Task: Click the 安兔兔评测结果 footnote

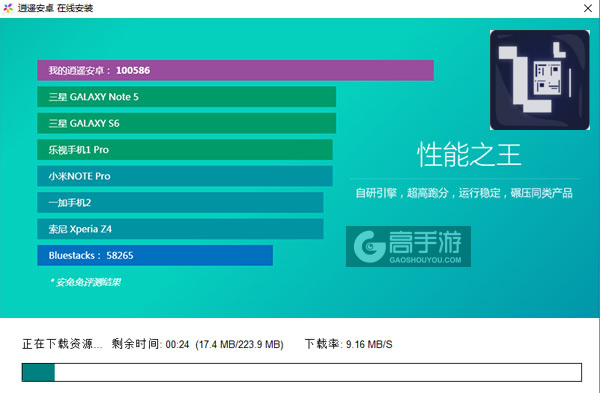Action: [x=85, y=282]
